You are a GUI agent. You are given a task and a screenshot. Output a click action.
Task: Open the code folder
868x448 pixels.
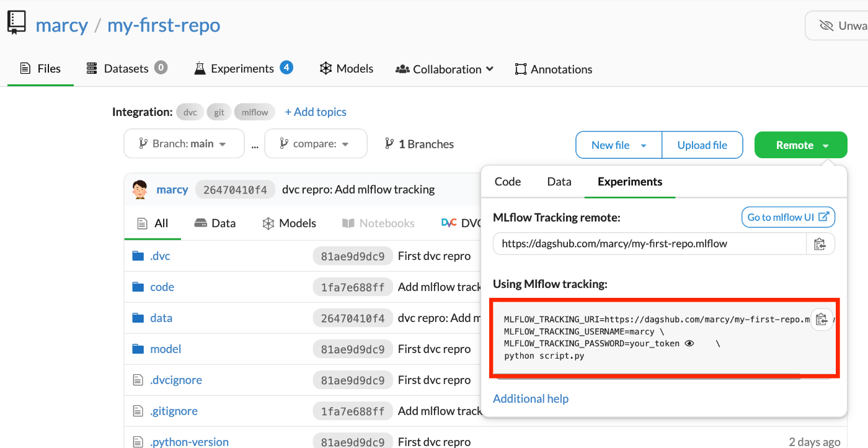tap(162, 287)
